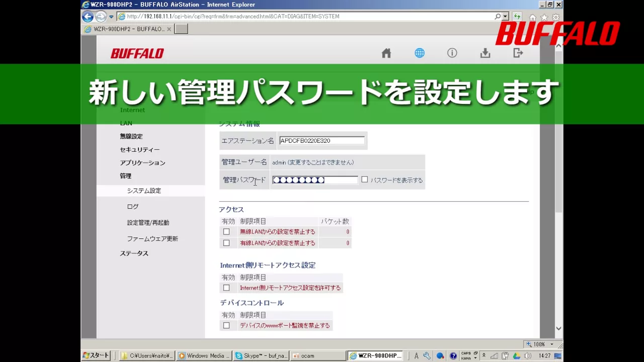Open the LAN menu in sidebar
The height and width of the screenshot is (362, 644).
click(x=126, y=123)
